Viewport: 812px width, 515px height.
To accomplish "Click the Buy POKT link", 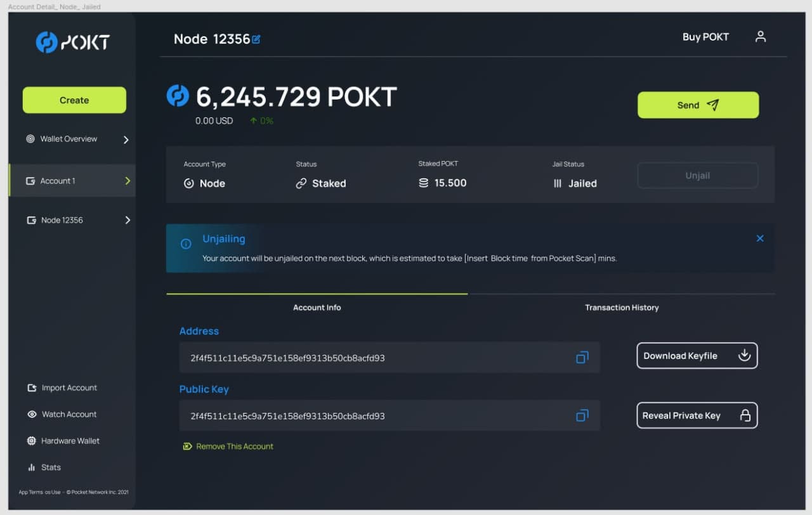I will pyautogui.click(x=705, y=37).
